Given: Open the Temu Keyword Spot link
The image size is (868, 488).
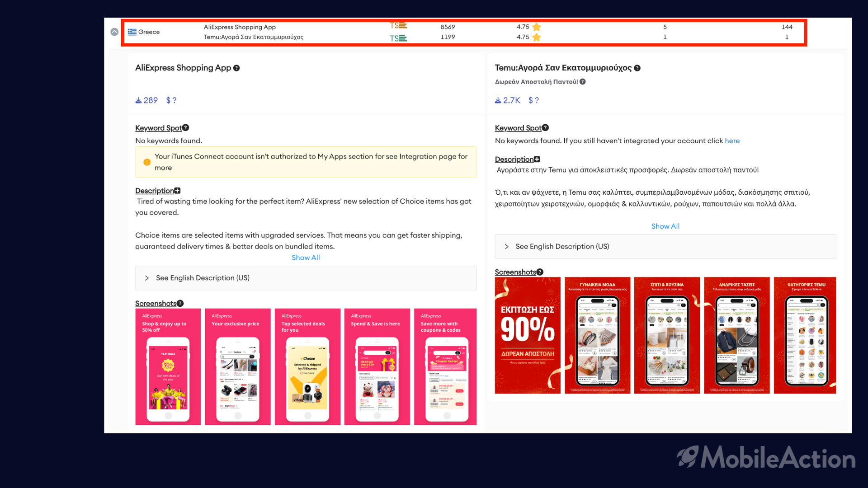Looking at the screenshot, I should [x=518, y=128].
